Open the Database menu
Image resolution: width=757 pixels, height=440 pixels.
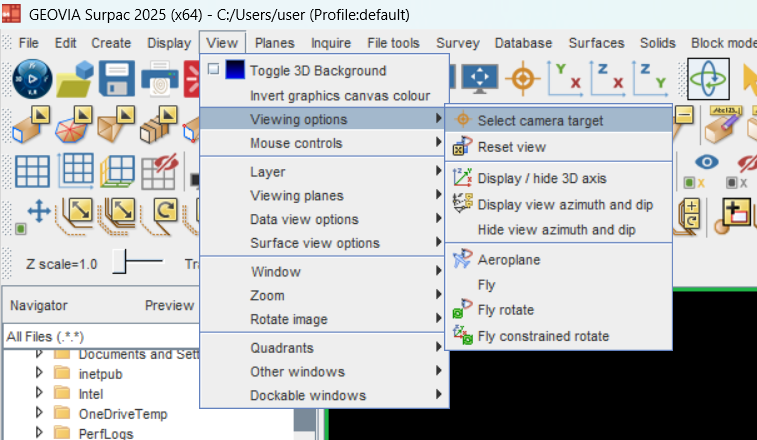pos(523,43)
